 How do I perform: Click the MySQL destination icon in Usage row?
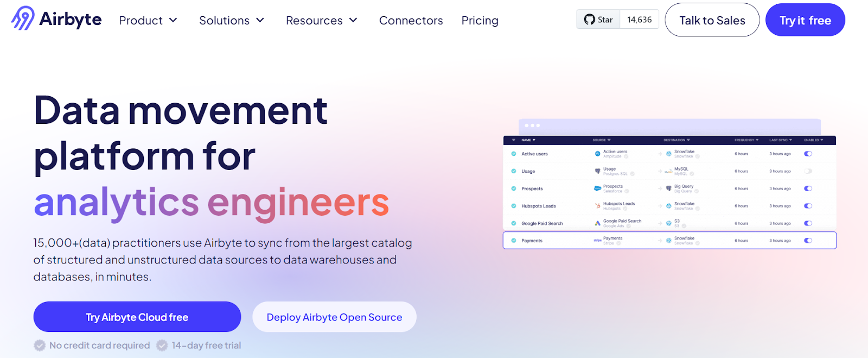pyautogui.click(x=669, y=171)
